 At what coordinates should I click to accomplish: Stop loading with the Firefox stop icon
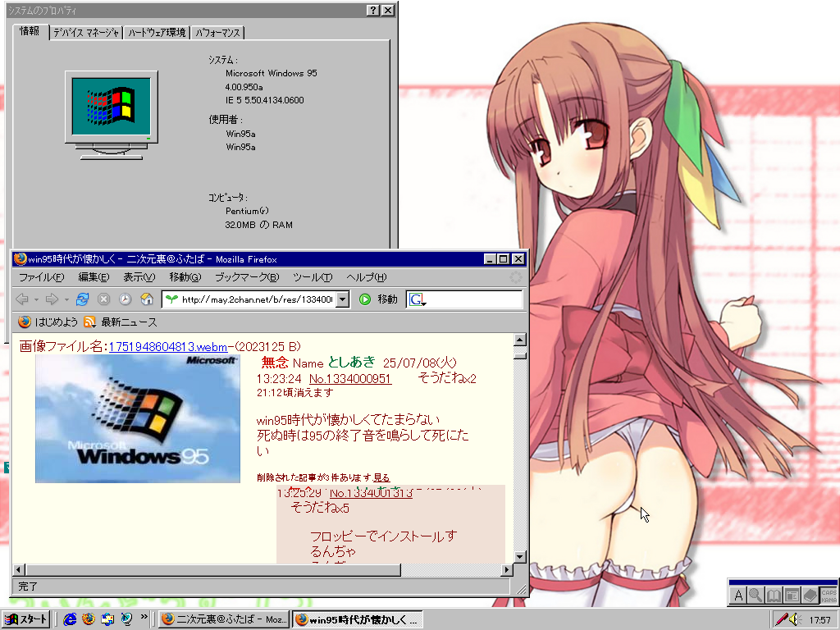[x=104, y=299]
